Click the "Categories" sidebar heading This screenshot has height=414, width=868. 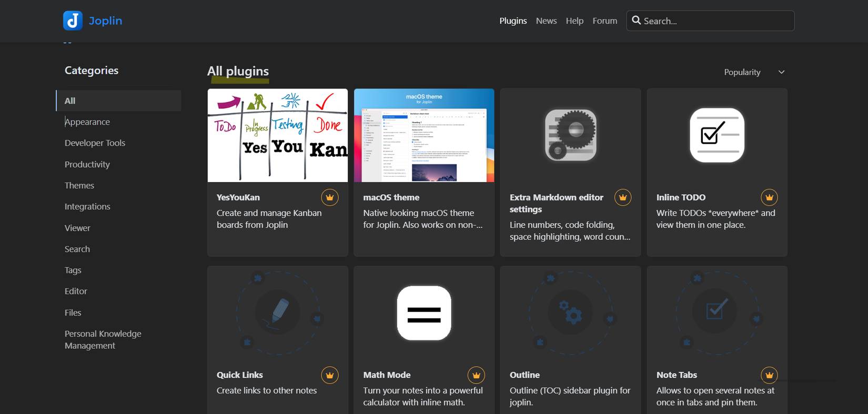click(x=92, y=70)
